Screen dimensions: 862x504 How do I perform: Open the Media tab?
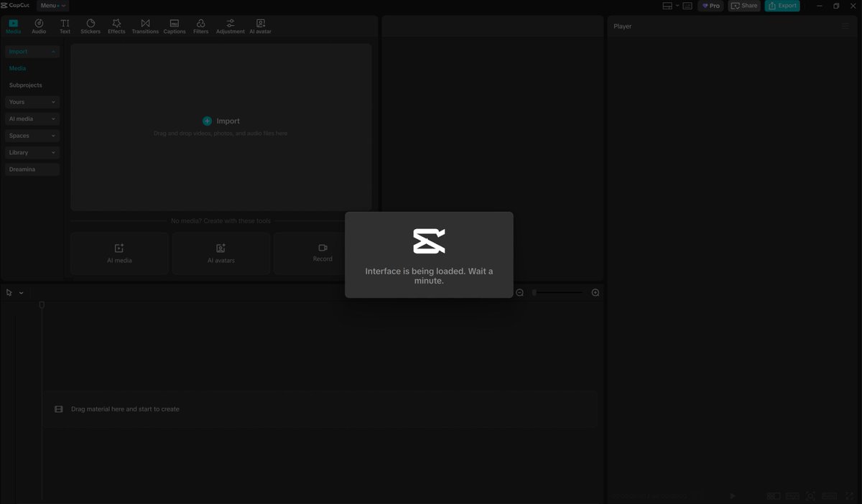click(13, 27)
